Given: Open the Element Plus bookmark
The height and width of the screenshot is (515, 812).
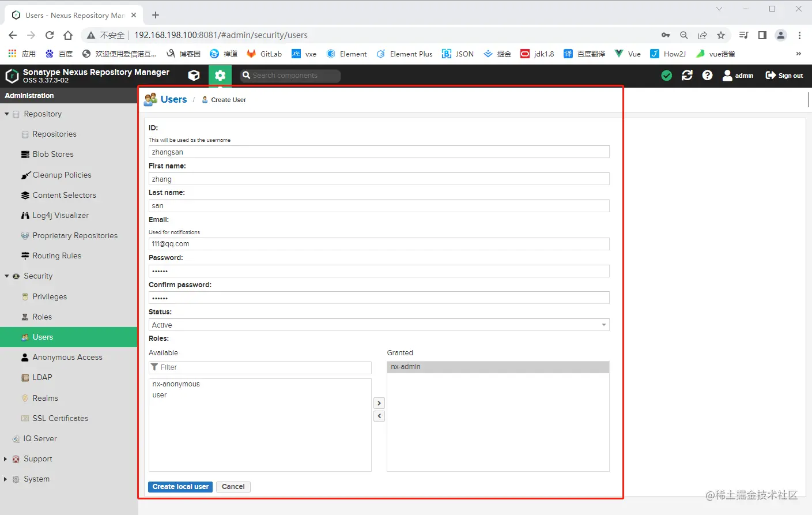Looking at the screenshot, I should click(x=405, y=54).
